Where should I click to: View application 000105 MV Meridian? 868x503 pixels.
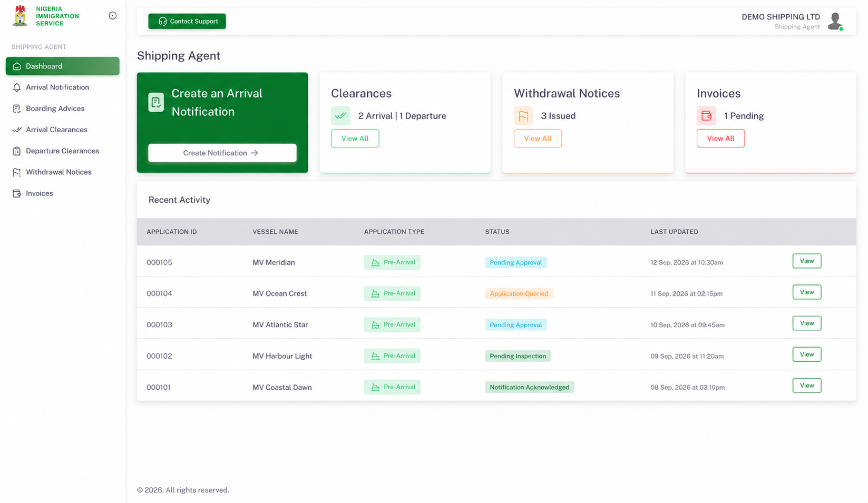[x=807, y=261]
